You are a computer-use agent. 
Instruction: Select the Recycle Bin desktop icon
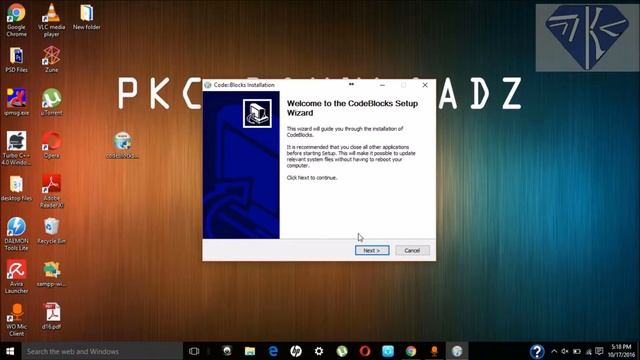tap(51, 231)
